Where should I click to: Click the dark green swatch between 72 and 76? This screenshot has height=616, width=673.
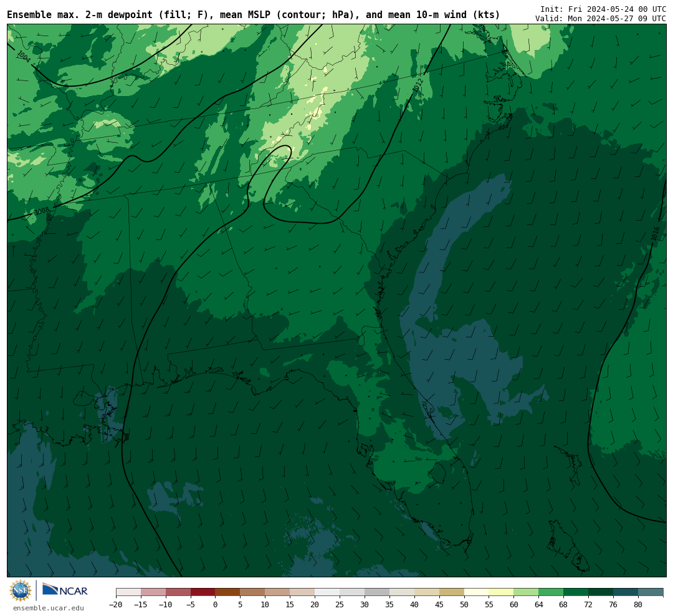point(601,592)
